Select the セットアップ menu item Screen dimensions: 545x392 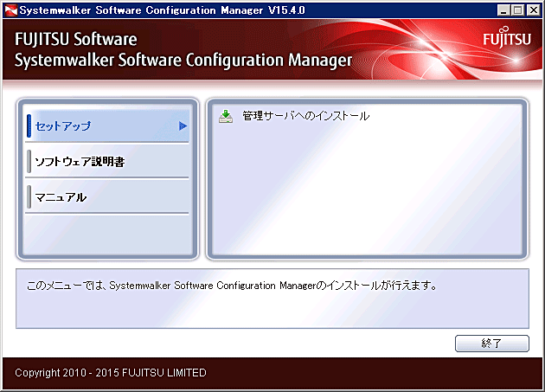click(107, 126)
